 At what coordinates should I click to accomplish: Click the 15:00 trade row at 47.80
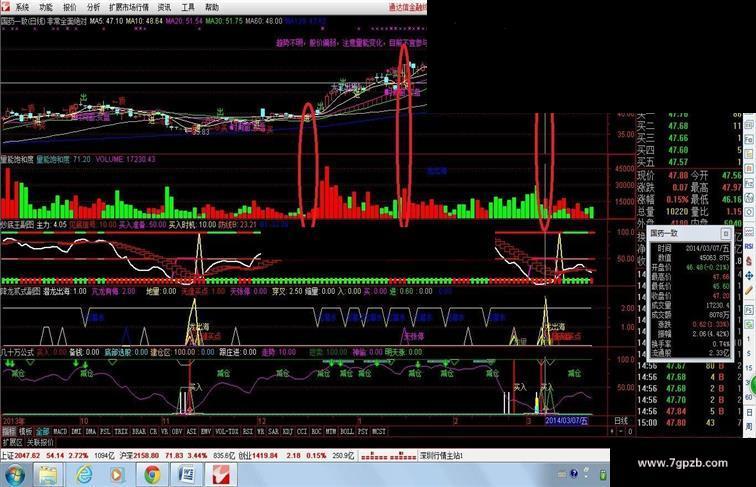coord(688,423)
